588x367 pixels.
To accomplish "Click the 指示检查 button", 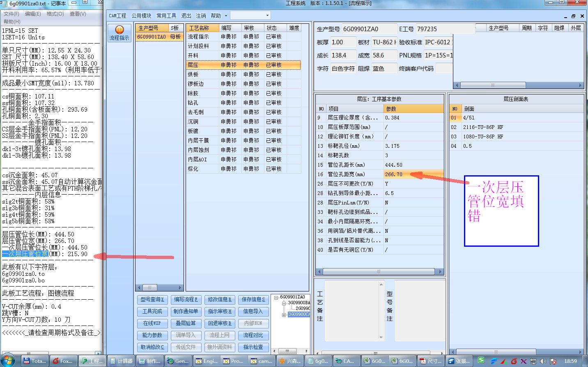I will (253, 347).
